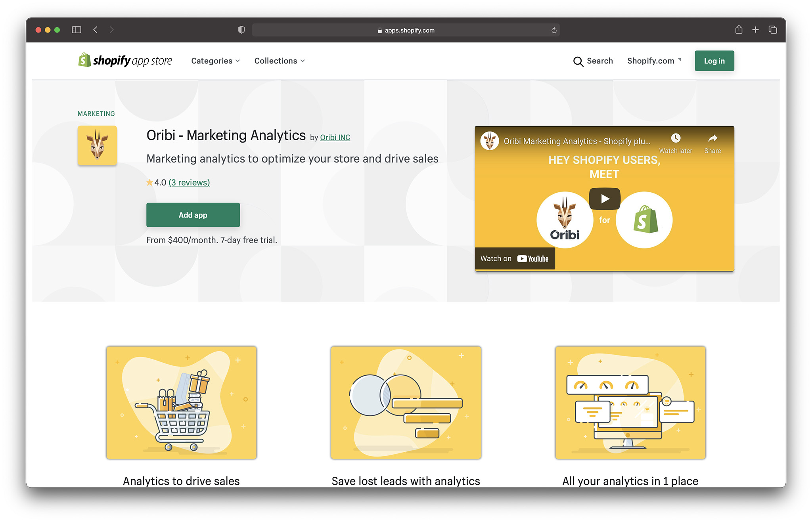Click the apps.shopify.com address bar
812x522 pixels.
(406, 30)
